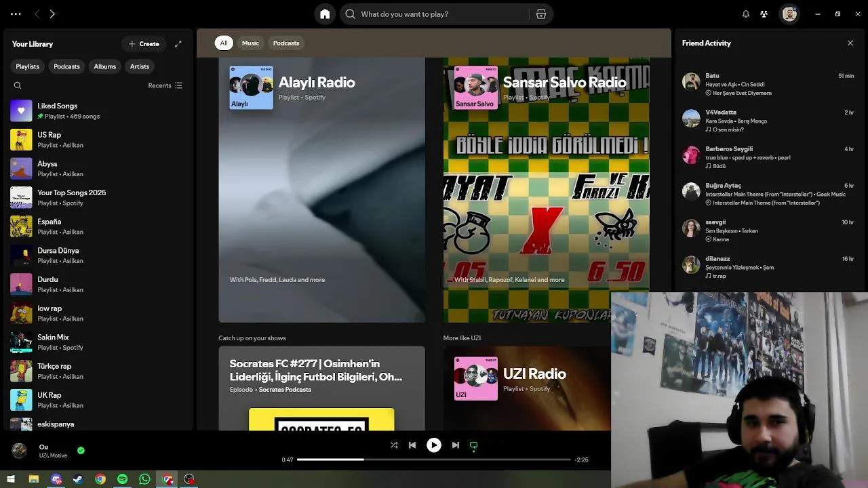Navigate forward with the right arrow
Screen dimensions: 868x488
[x=52, y=14]
